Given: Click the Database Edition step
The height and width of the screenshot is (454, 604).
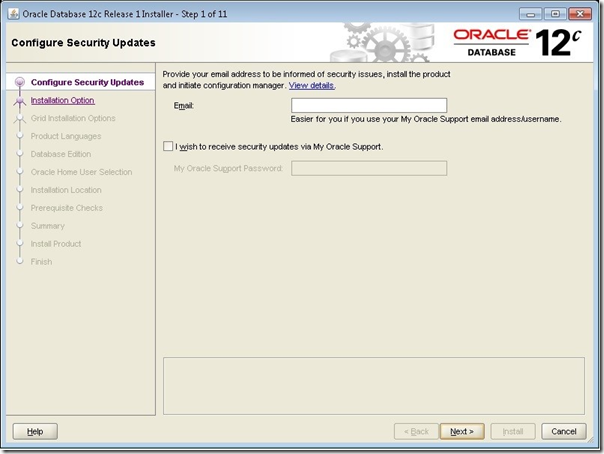Looking at the screenshot, I should 61,154.
